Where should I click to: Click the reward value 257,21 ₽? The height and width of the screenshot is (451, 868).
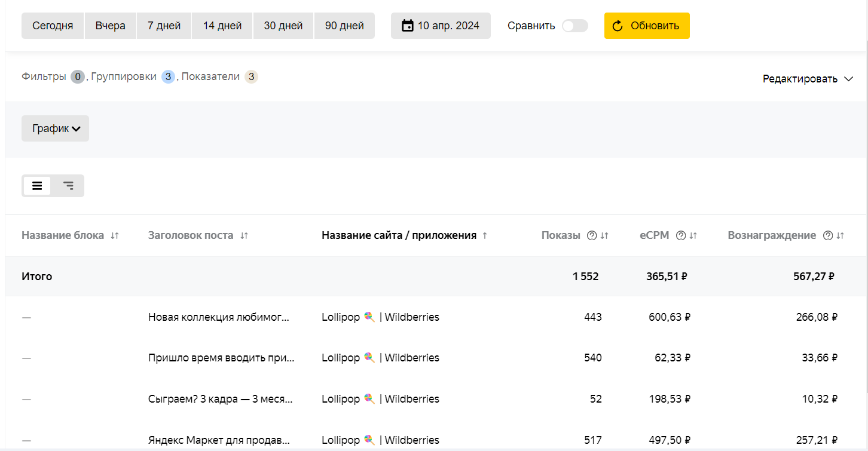click(817, 440)
